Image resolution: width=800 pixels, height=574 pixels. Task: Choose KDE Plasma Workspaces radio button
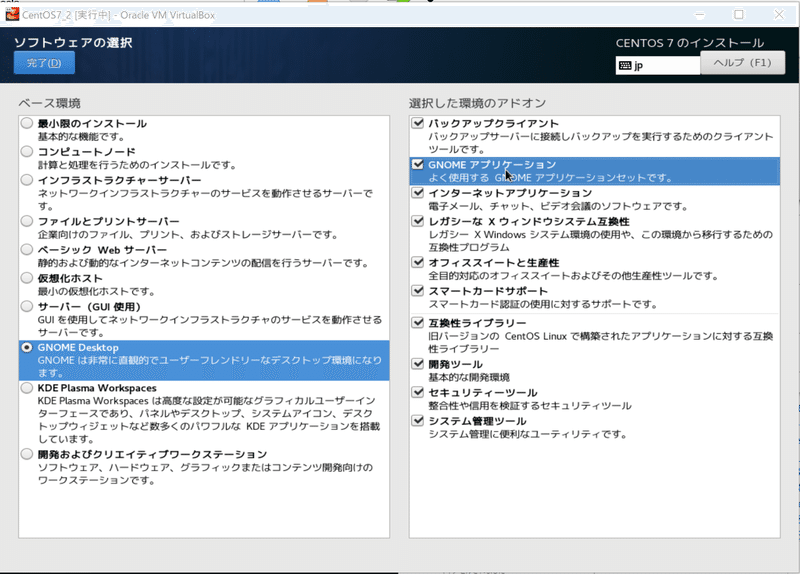[x=27, y=388]
